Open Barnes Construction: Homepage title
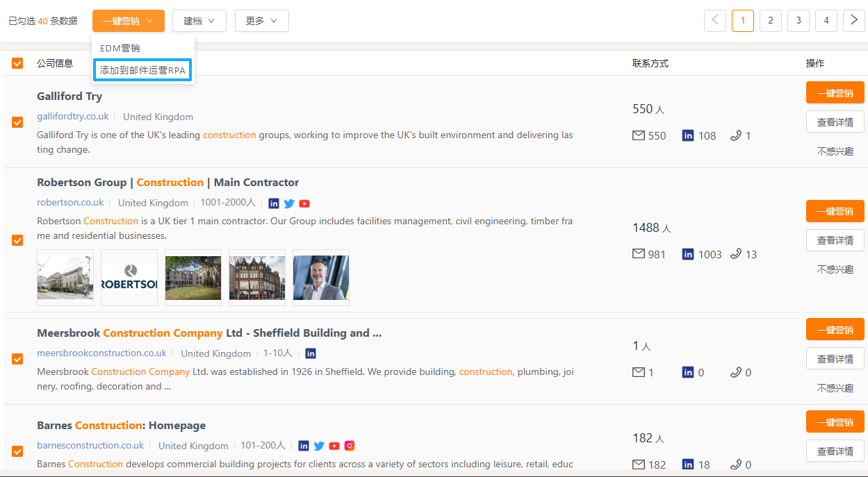This screenshot has height=477, width=868. pos(121,426)
